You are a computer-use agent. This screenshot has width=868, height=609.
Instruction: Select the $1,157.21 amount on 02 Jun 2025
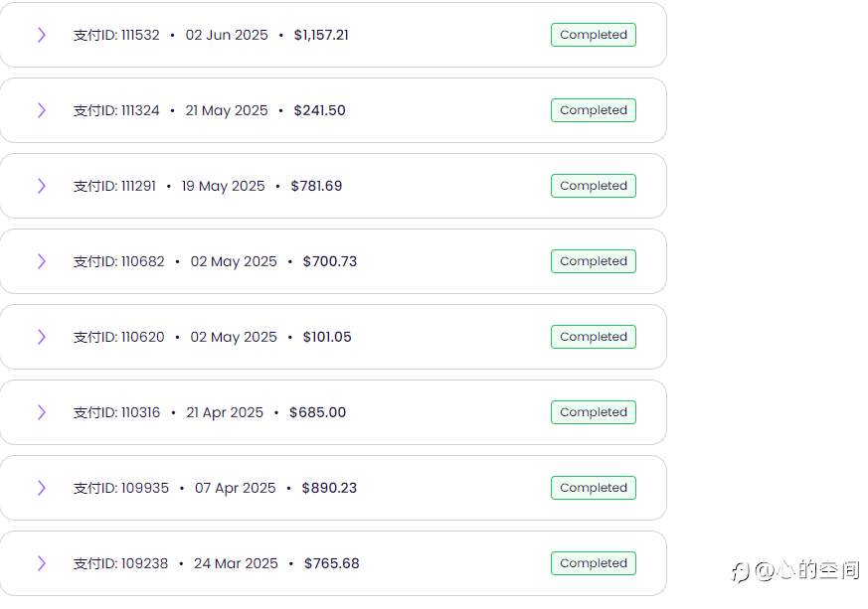(321, 35)
